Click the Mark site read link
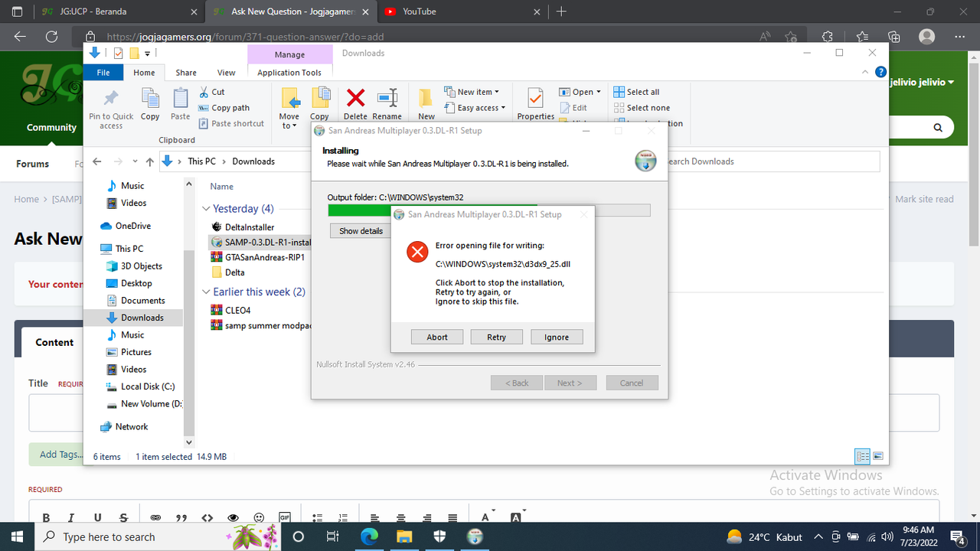Viewport: 980px width, 551px height. (x=924, y=199)
